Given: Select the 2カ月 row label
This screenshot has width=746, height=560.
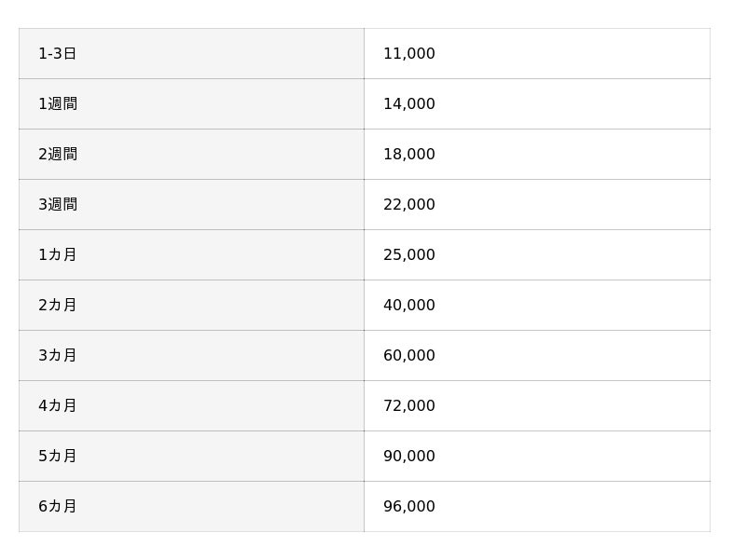Looking at the screenshot, I should pyautogui.click(x=58, y=306).
